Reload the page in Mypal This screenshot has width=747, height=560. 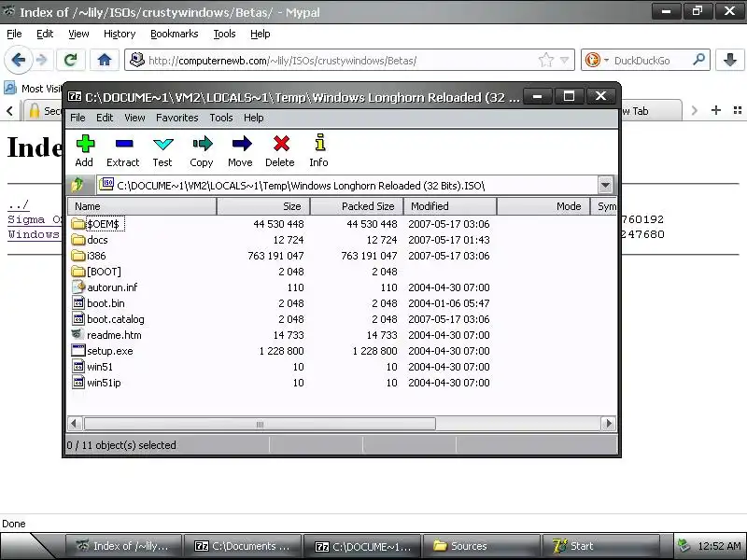71,60
